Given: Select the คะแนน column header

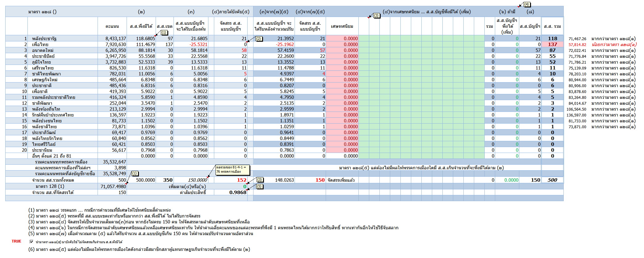Looking at the screenshot, I should pyautogui.click(x=112, y=26).
